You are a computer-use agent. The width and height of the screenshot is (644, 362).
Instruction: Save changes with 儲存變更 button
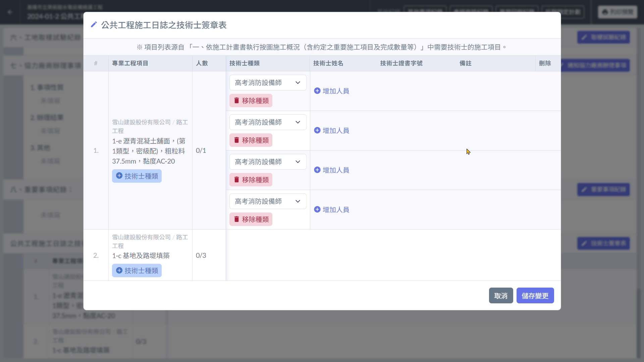point(535,296)
